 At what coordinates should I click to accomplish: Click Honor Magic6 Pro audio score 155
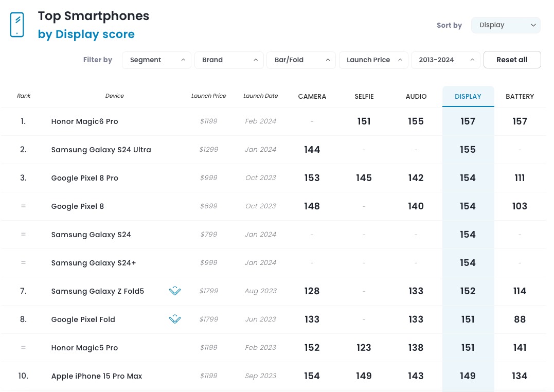click(x=416, y=121)
